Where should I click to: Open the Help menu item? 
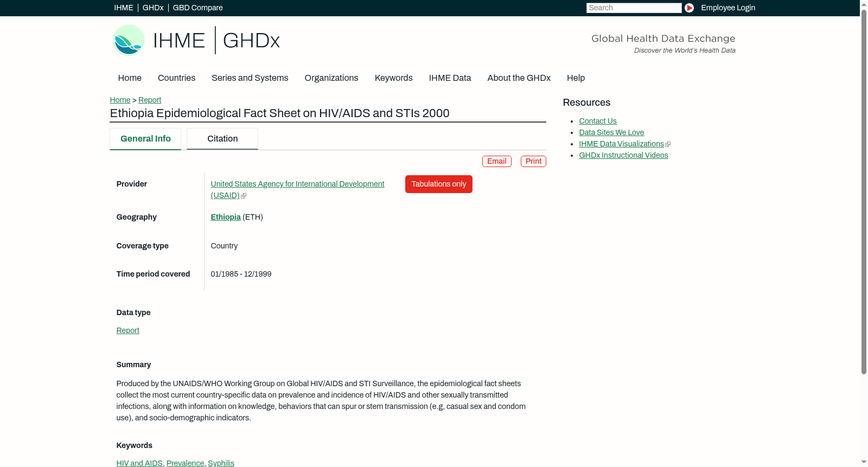[x=576, y=78]
